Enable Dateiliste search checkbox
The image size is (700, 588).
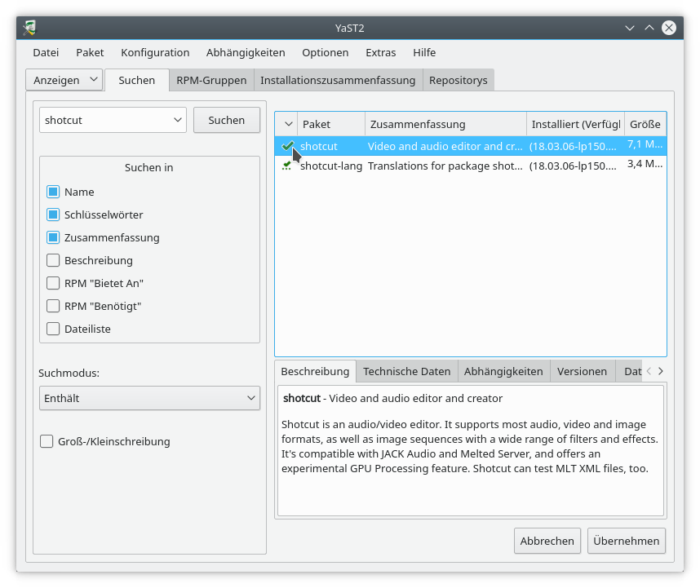[53, 329]
